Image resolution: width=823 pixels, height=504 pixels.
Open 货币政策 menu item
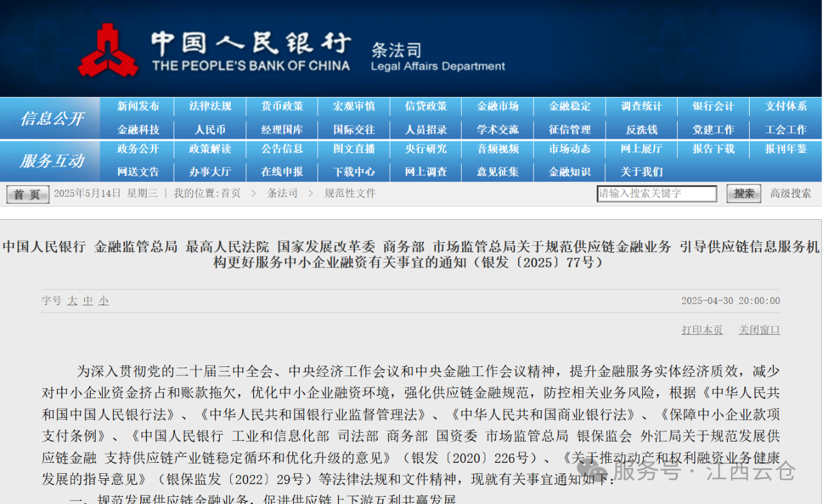282,106
